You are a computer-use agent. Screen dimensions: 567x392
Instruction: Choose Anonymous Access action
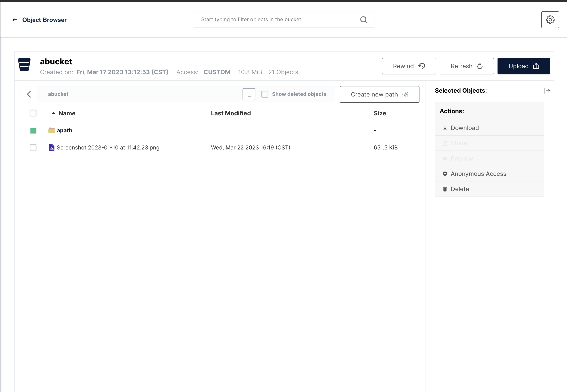(489, 174)
